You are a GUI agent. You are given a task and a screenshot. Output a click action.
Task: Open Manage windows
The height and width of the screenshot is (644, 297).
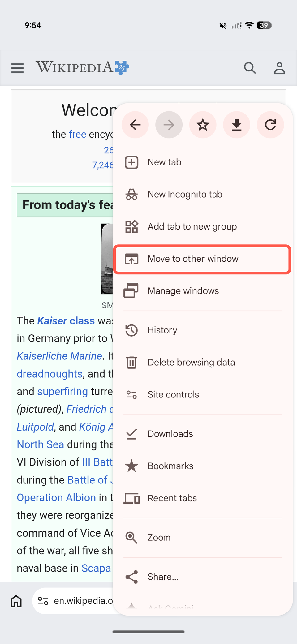pyautogui.click(x=203, y=291)
